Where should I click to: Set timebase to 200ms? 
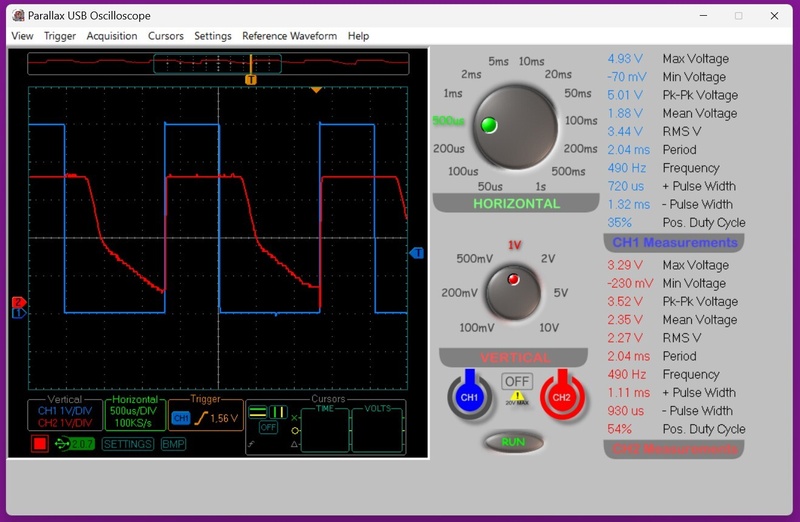coord(580,148)
